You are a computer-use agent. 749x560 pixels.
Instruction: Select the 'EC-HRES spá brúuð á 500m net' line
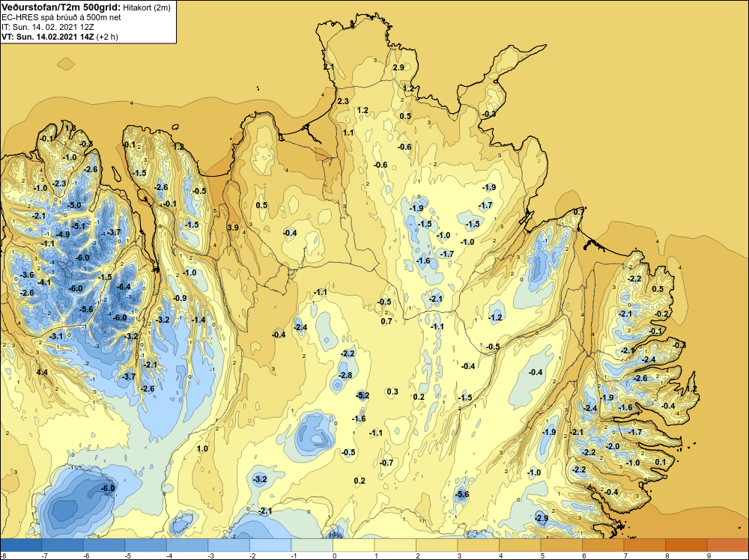(61, 17)
